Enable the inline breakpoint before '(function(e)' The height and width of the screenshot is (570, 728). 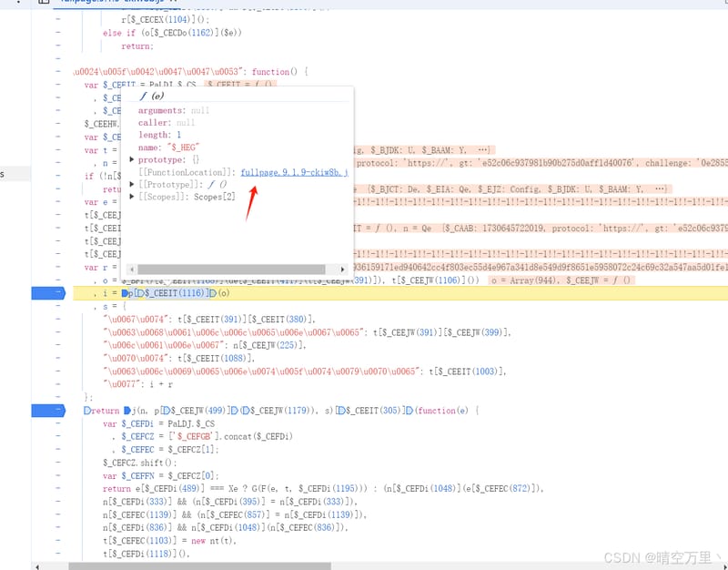click(410, 411)
